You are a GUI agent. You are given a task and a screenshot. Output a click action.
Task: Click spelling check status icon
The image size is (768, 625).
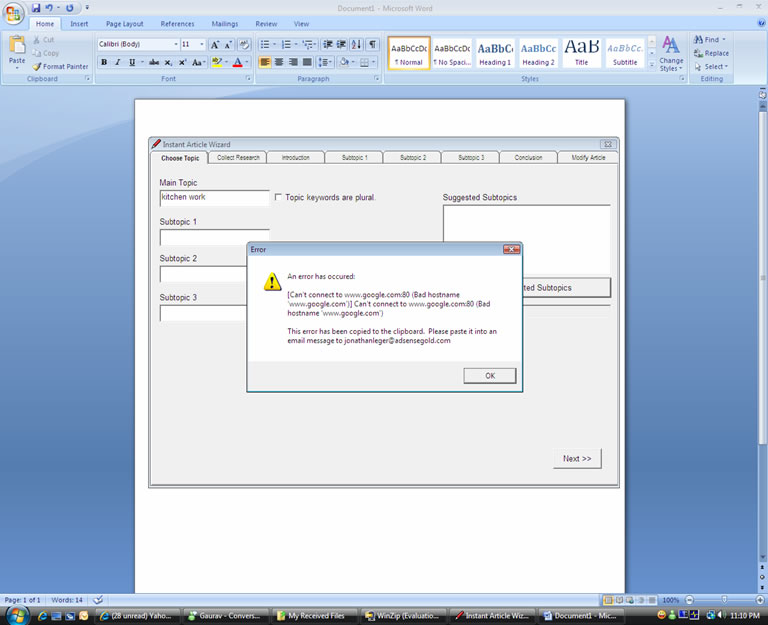(x=98, y=600)
